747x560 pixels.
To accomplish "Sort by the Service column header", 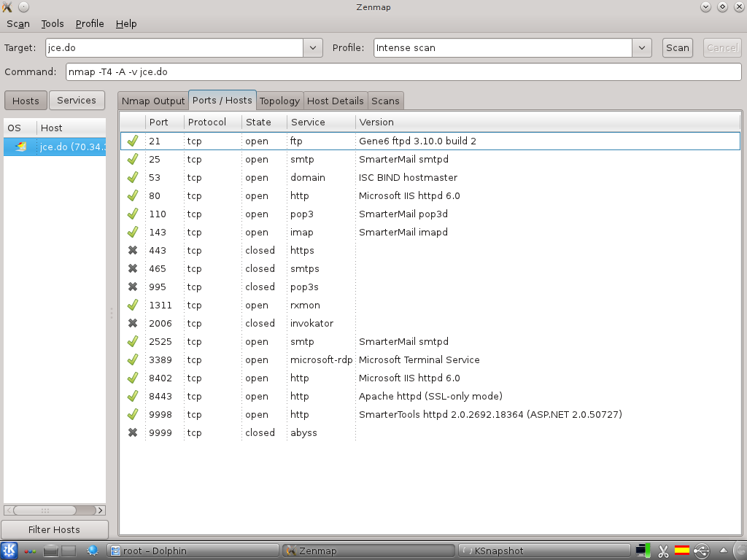I will [x=321, y=122].
